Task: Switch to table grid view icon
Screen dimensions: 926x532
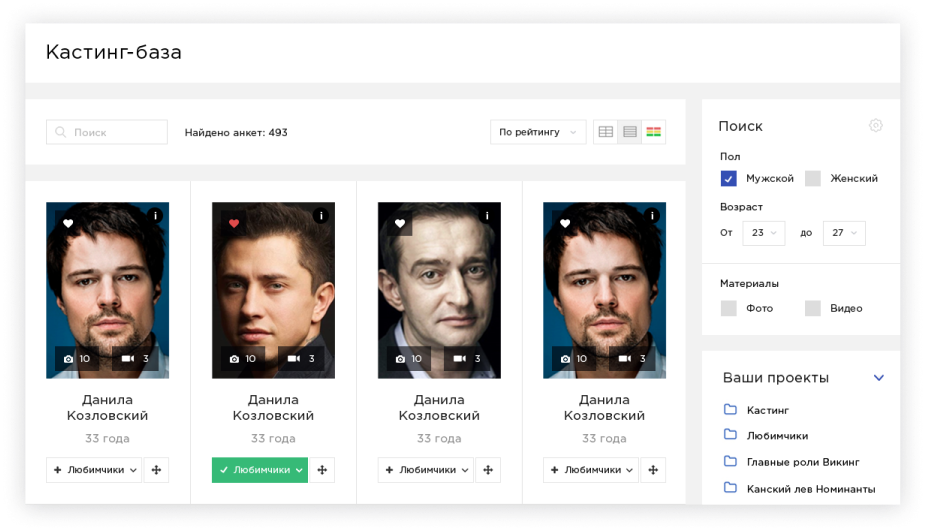Action: click(605, 132)
